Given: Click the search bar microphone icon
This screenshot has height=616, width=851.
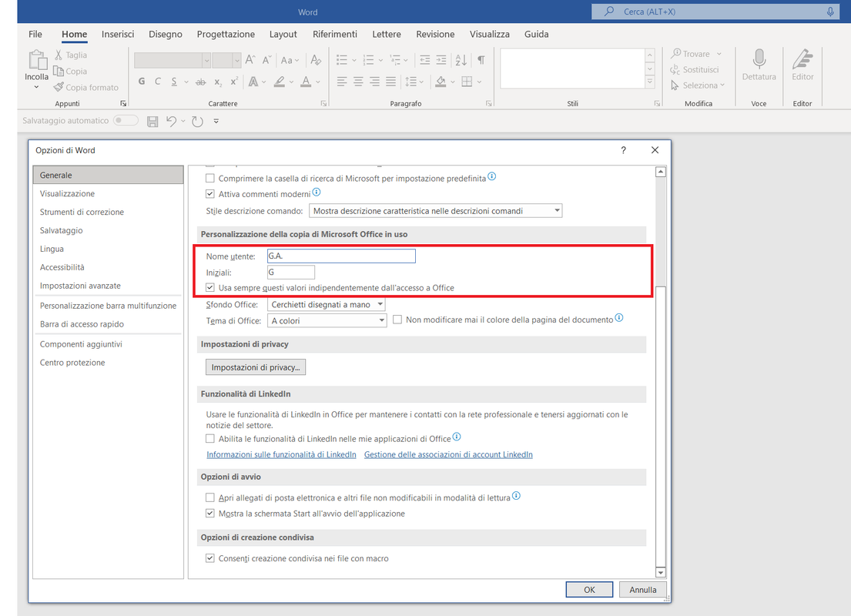Looking at the screenshot, I should pos(830,12).
